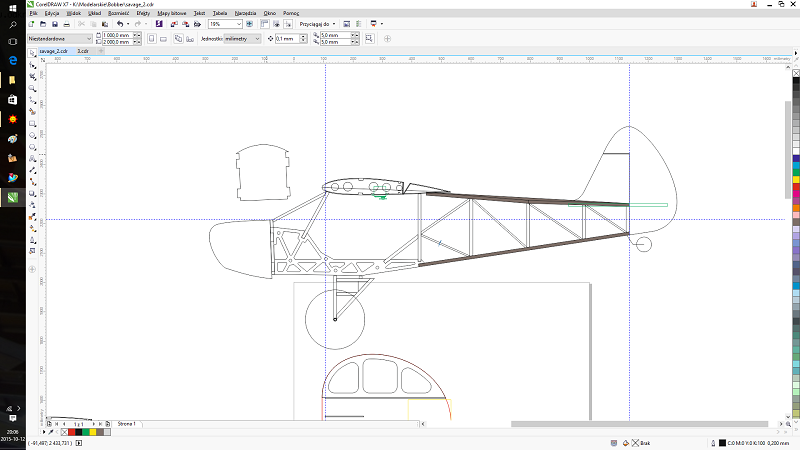Image resolution: width=800 pixels, height=450 pixels.
Task: Open the Mapy bitowe menu
Action: [172, 13]
